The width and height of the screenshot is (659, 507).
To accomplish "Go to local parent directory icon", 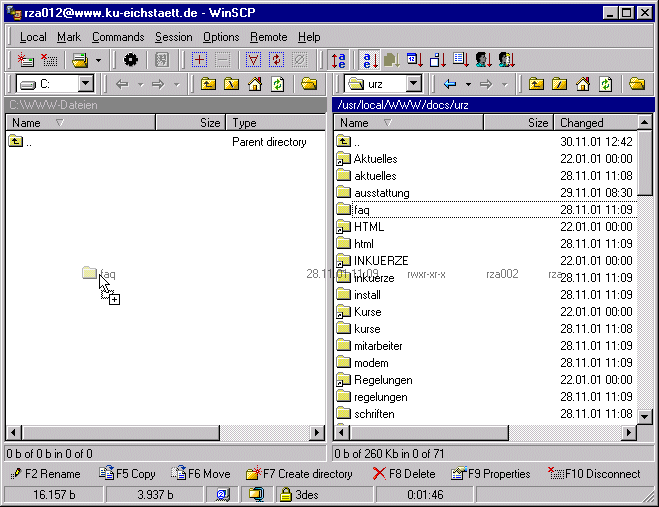I will (x=208, y=84).
